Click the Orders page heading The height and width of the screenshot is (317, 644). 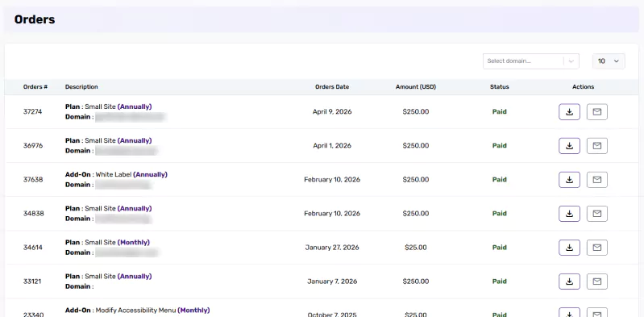coord(35,19)
